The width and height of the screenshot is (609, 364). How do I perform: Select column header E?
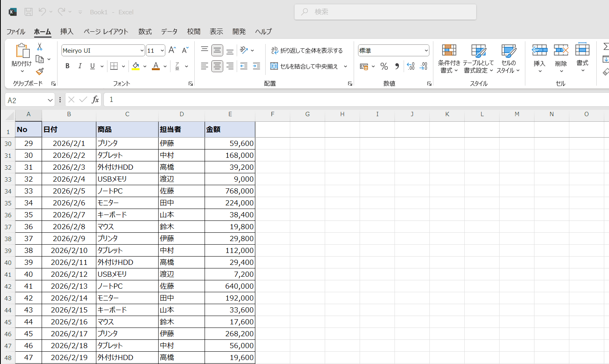tap(230, 114)
